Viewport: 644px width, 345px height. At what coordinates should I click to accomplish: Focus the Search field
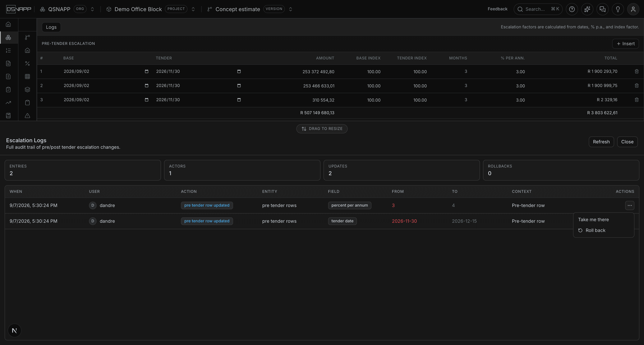pos(538,9)
